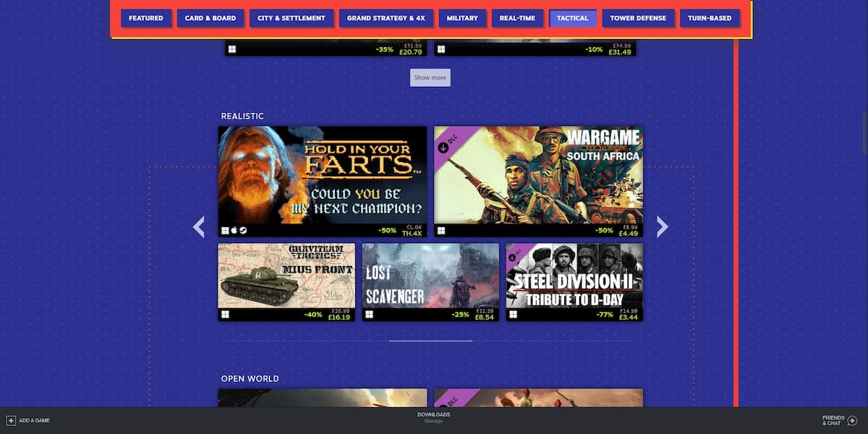Viewport: 868px width, 434px height.
Task: Click the DLC badge on Steel Division II
Action: [x=516, y=255]
